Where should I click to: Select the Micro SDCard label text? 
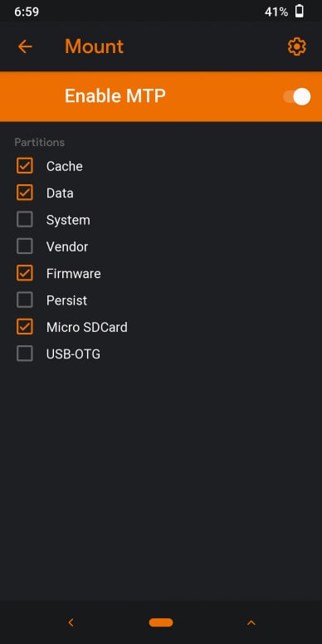(x=86, y=327)
